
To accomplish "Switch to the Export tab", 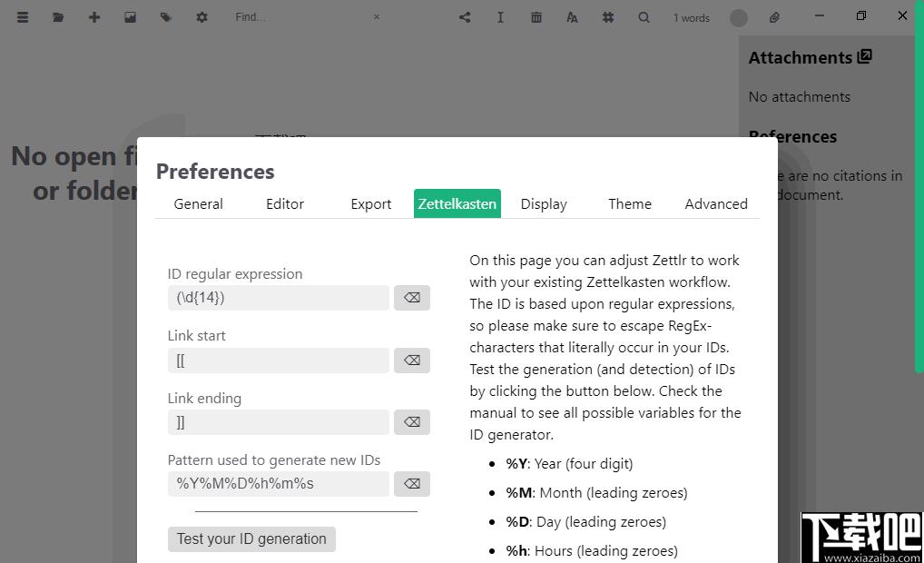I will click(x=370, y=204).
